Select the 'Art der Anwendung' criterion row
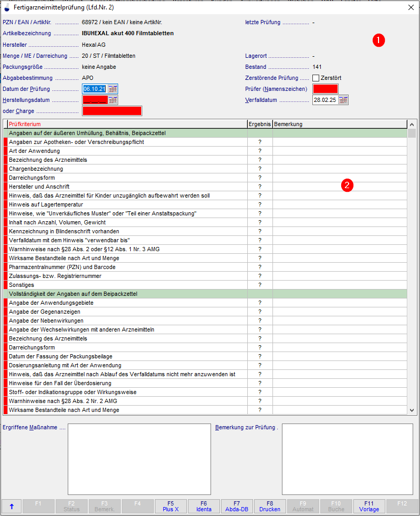Image resolution: width=420 pixels, height=516 pixels. coord(205,151)
